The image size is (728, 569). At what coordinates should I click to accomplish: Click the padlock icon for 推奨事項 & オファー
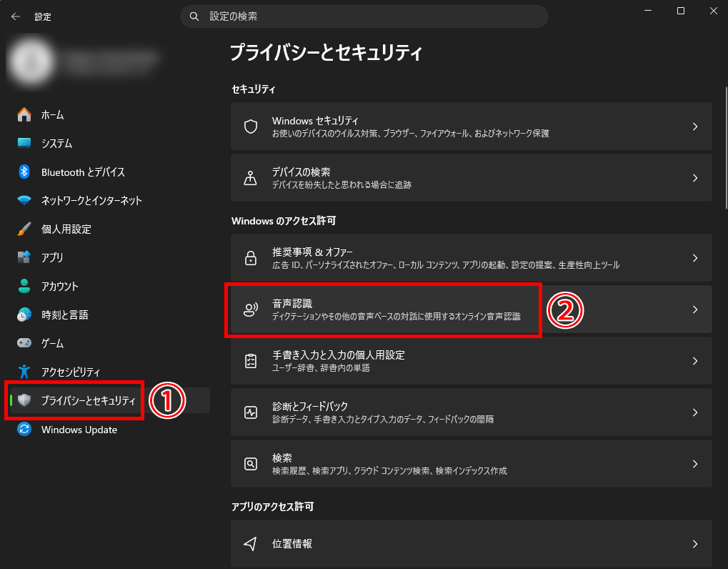click(x=251, y=258)
